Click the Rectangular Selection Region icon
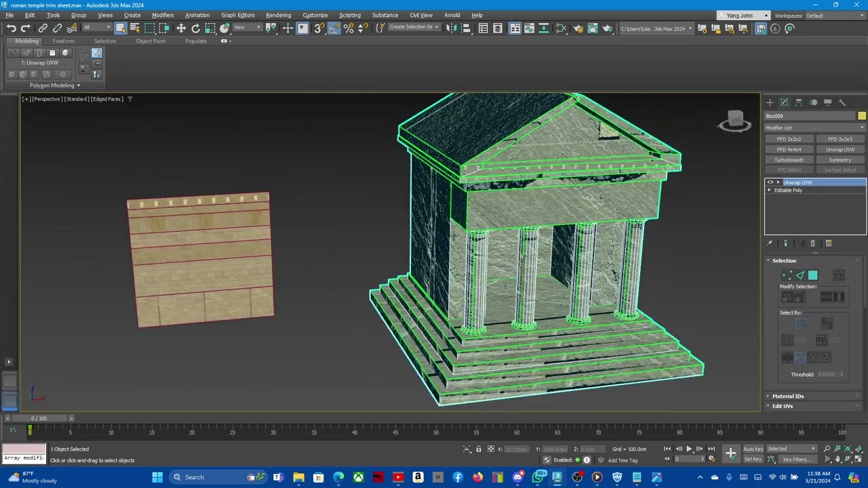This screenshot has height=488, width=868. [149, 28]
